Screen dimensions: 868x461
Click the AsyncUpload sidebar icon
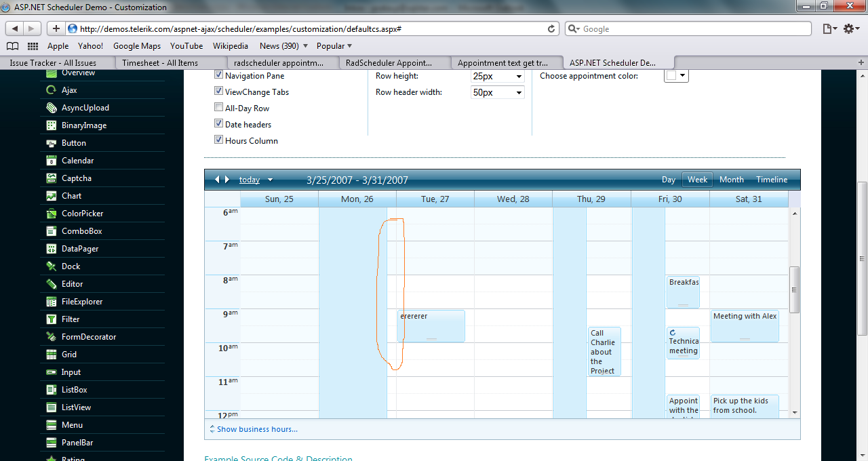coord(51,108)
